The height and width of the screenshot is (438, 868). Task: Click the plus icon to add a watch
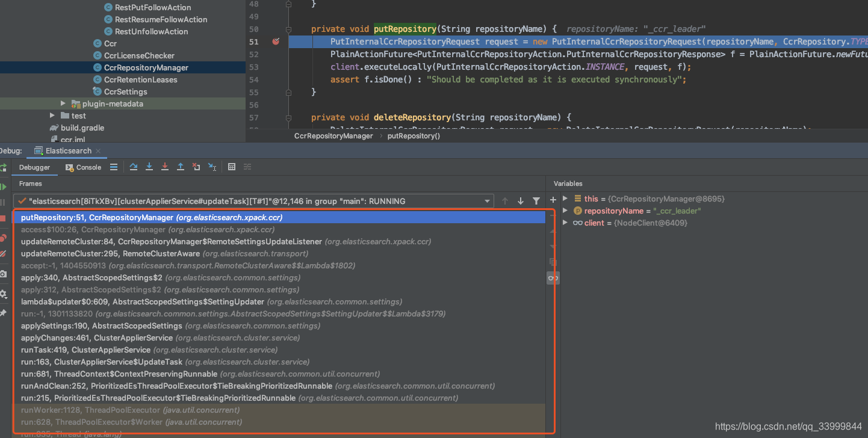(x=553, y=200)
